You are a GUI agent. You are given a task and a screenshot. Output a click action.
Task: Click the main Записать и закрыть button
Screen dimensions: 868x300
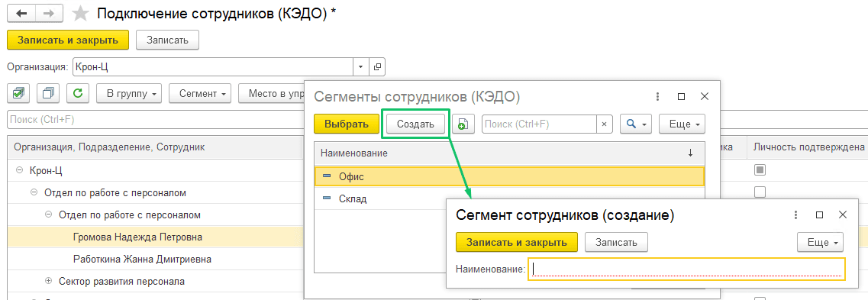click(67, 40)
